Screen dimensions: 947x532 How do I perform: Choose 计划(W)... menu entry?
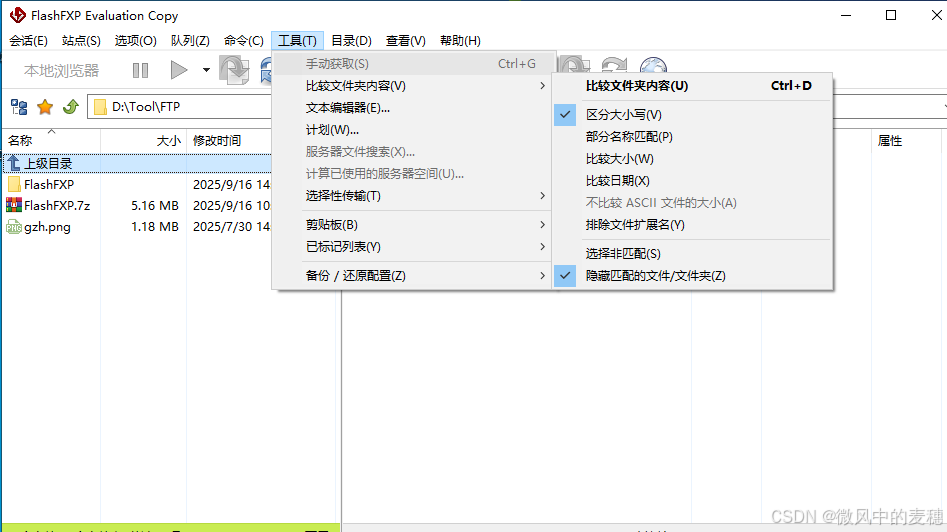click(413, 130)
